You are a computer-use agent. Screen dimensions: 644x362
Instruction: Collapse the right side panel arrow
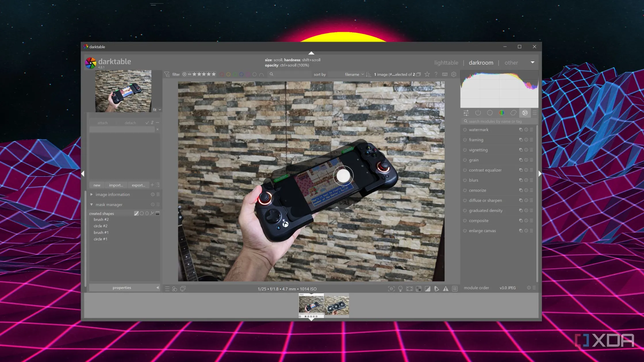click(540, 174)
